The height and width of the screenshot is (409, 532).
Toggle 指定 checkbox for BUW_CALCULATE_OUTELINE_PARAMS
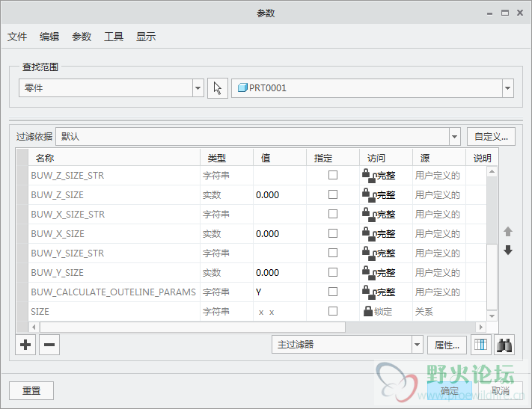coord(333,292)
